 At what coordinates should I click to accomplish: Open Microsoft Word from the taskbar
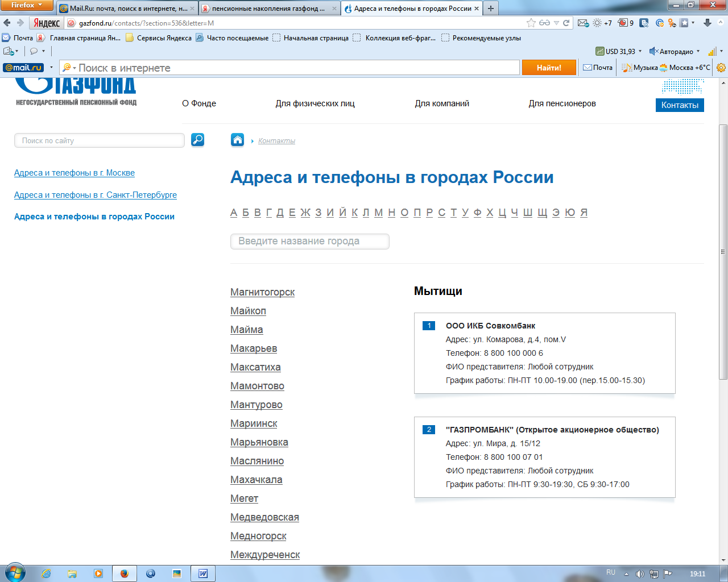coord(202,573)
